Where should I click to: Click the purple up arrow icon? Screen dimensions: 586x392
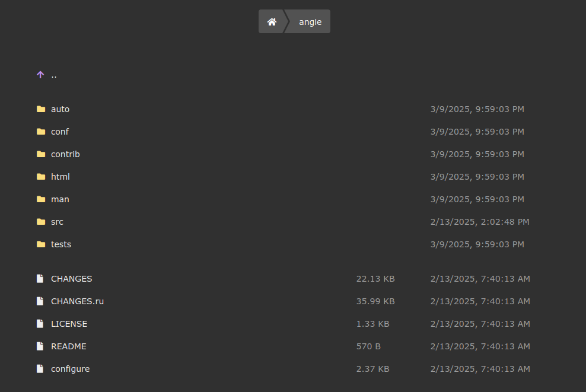[x=40, y=75]
